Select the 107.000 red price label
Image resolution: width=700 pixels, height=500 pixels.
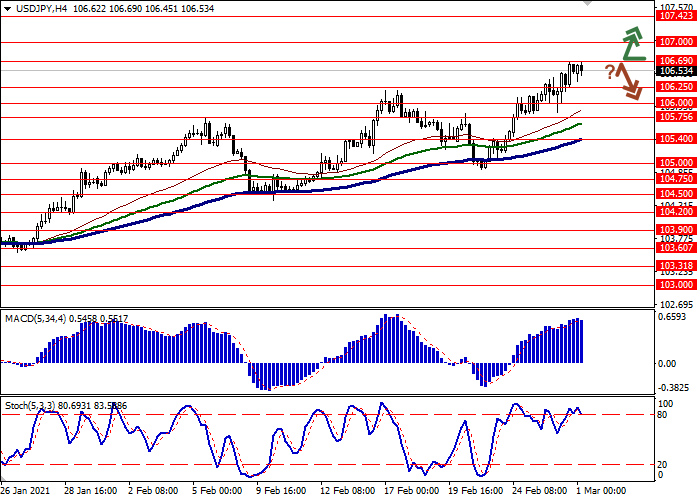[x=676, y=42]
